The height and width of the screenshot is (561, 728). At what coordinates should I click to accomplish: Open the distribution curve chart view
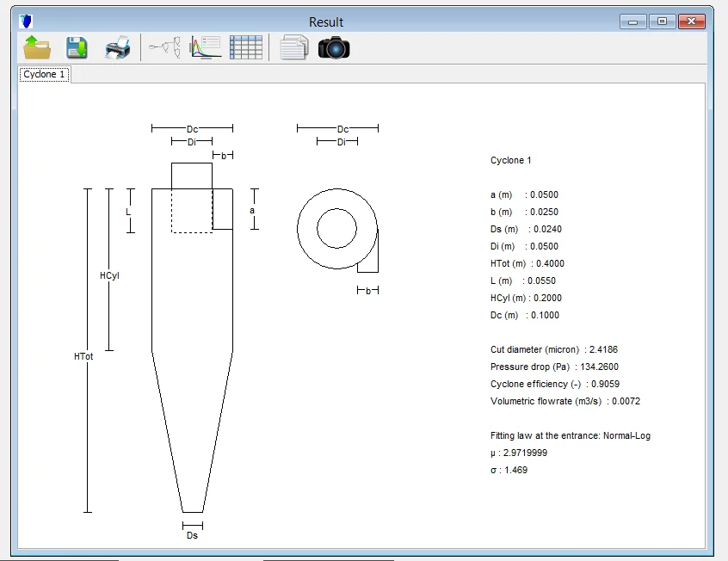coord(206,47)
